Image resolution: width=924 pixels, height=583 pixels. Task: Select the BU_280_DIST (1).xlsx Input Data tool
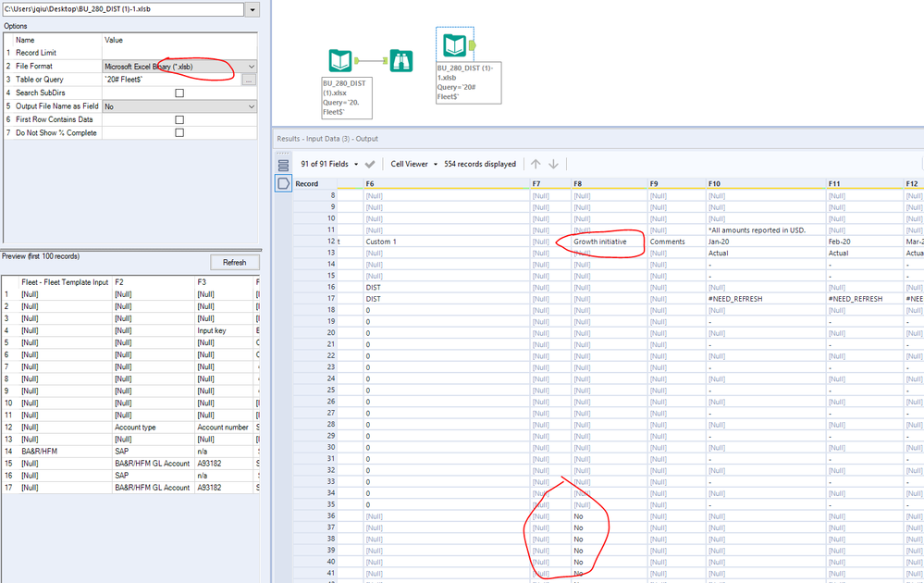pos(340,61)
